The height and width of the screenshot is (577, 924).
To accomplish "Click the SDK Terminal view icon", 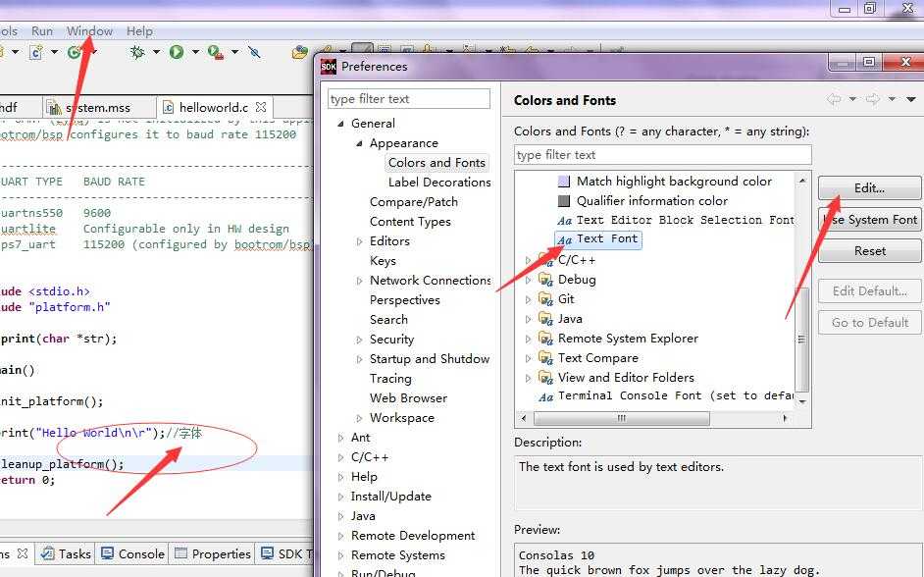I will pyautogui.click(x=268, y=552).
